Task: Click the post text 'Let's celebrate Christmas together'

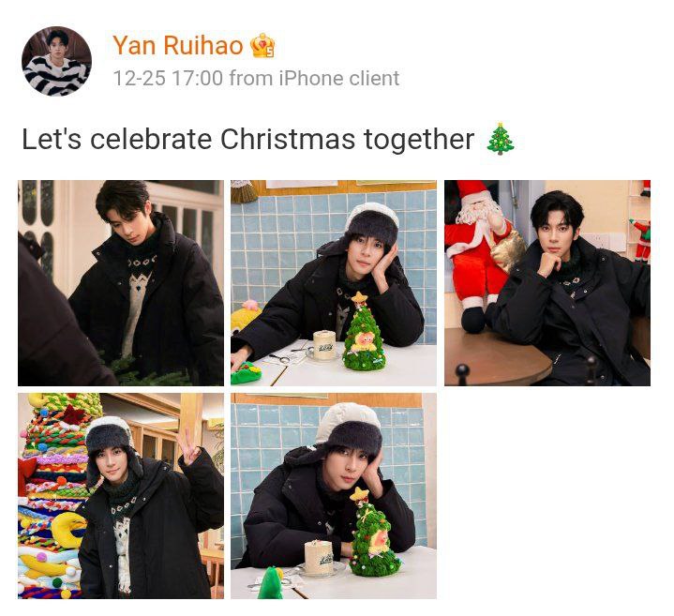Action: [x=247, y=140]
